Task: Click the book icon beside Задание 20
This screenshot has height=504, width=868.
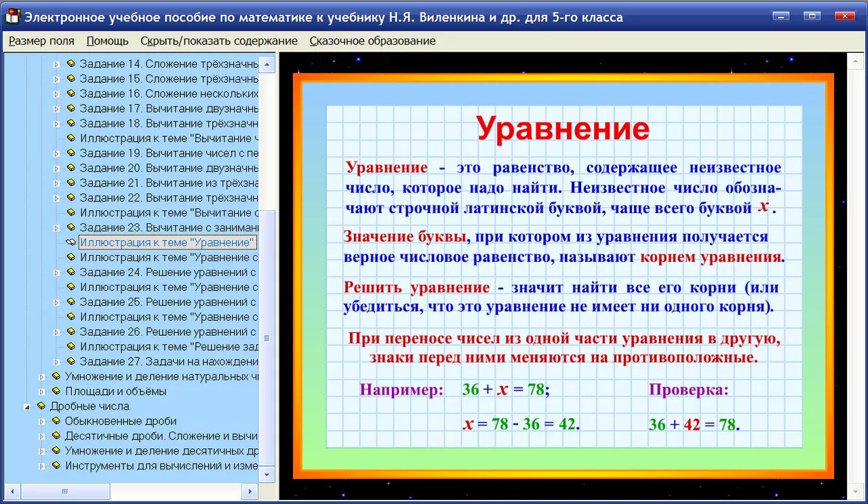Action: tap(71, 168)
